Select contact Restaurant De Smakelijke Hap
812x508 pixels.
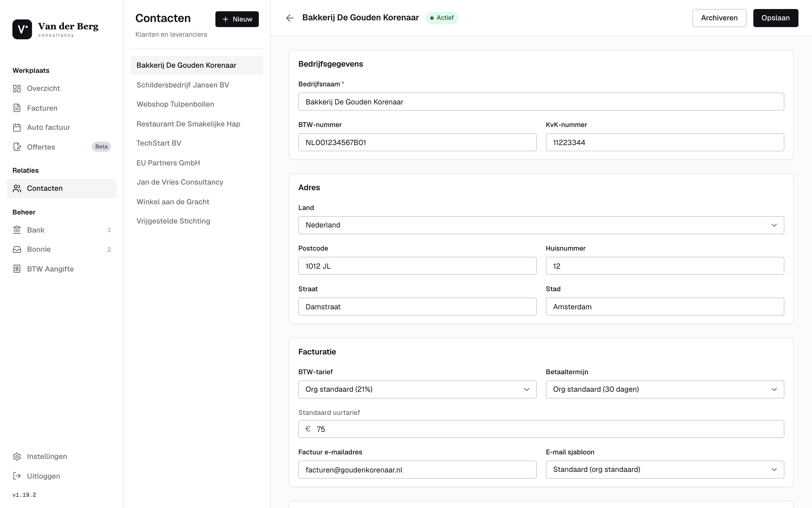(x=197, y=124)
